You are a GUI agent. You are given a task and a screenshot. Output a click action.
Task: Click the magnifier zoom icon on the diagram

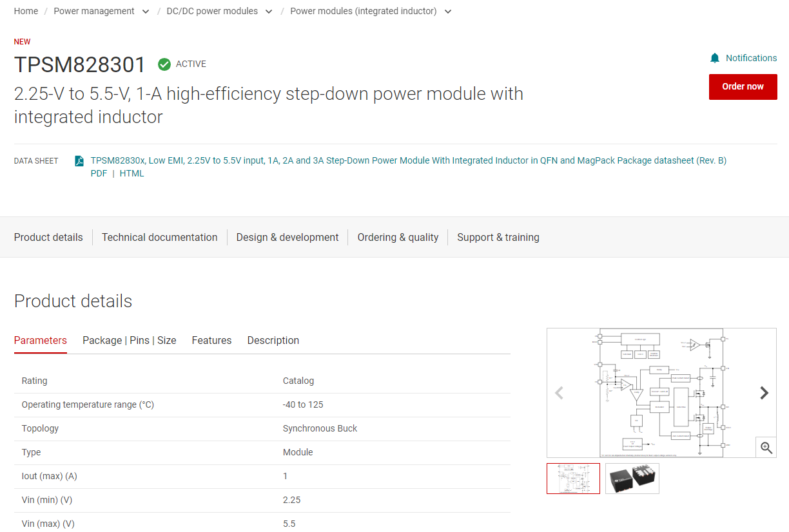(x=766, y=447)
